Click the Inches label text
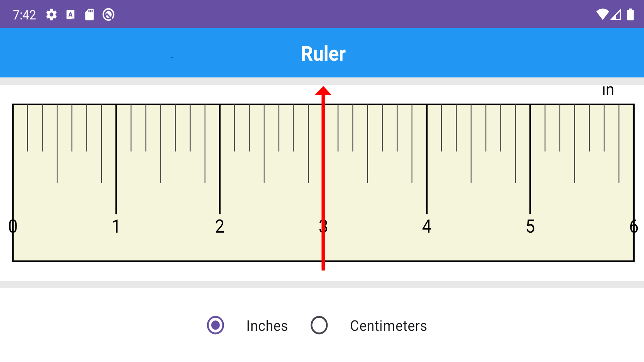Image resolution: width=644 pixels, height=362 pixels. click(267, 326)
